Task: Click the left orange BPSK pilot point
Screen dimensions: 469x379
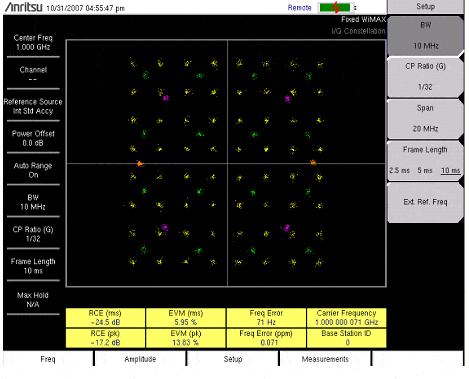Action: 140,163
